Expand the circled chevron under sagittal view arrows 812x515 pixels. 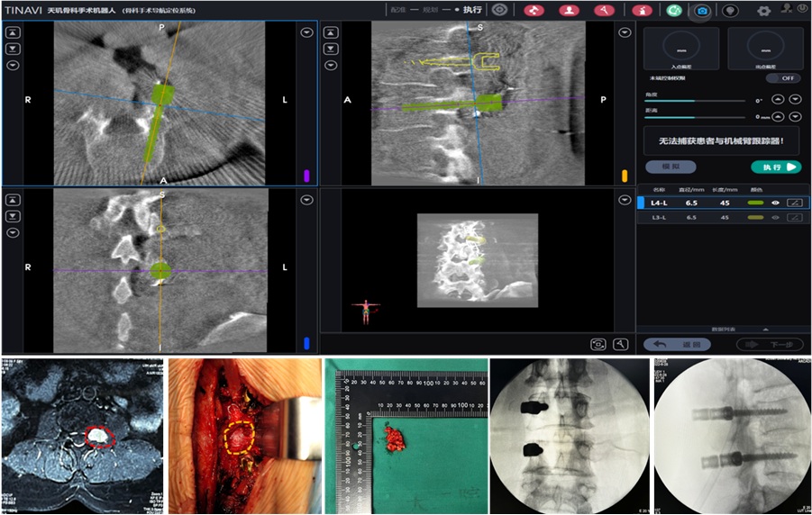pyautogui.click(x=331, y=65)
